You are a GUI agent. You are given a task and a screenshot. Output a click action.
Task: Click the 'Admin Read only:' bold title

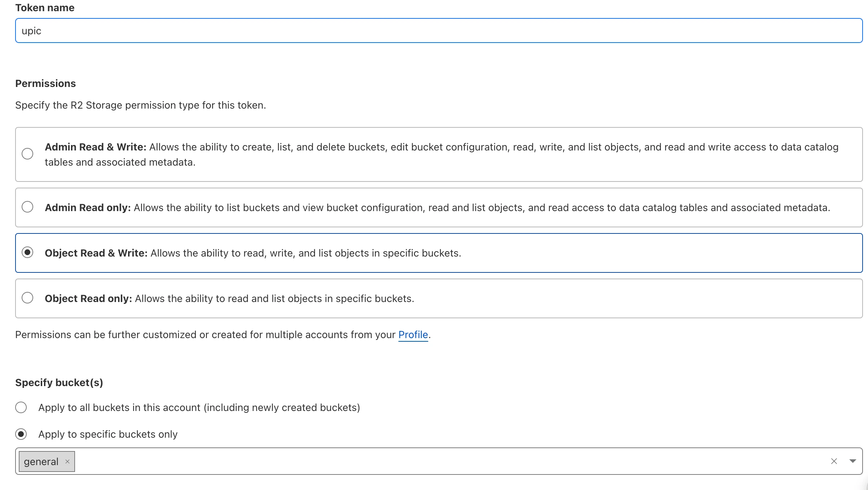click(87, 207)
